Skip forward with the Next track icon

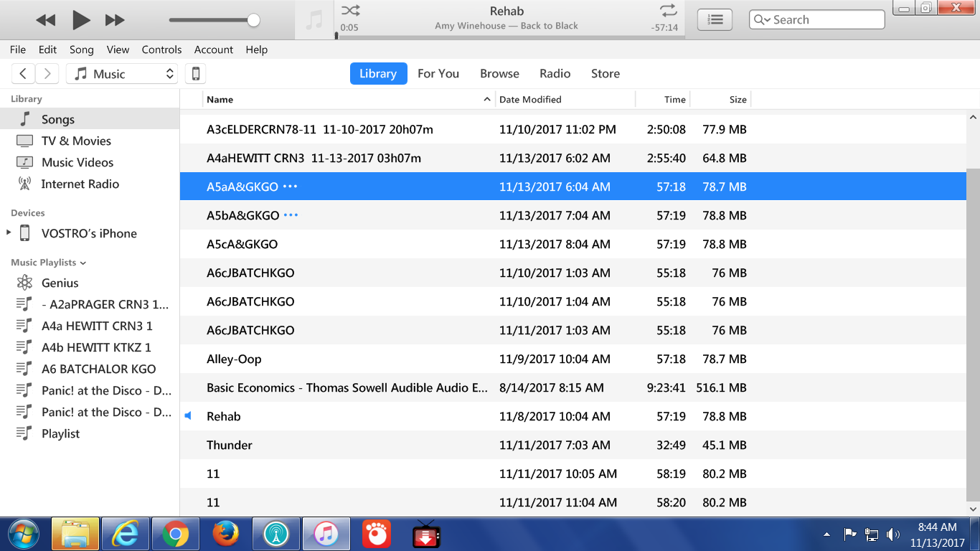click(x=115, y=20)
